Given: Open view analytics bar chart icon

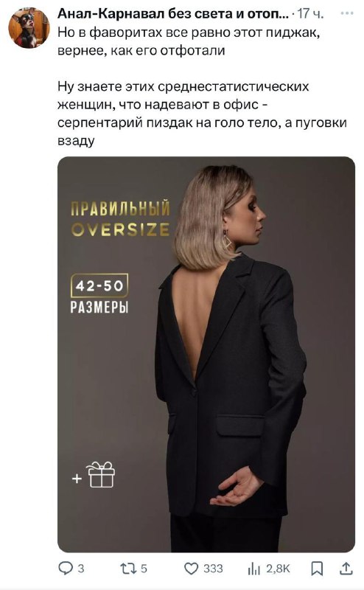Looking at the screenshot, I should [253, 569].
